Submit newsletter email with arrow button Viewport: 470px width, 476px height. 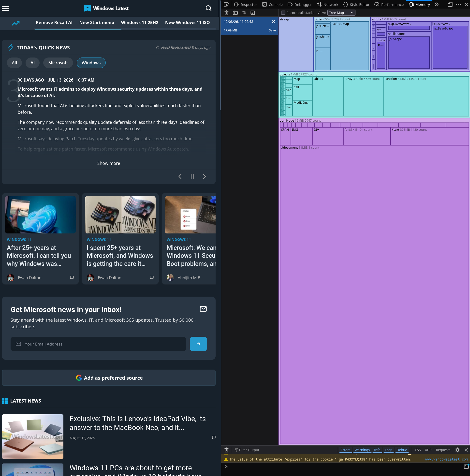tap(198, 344)
